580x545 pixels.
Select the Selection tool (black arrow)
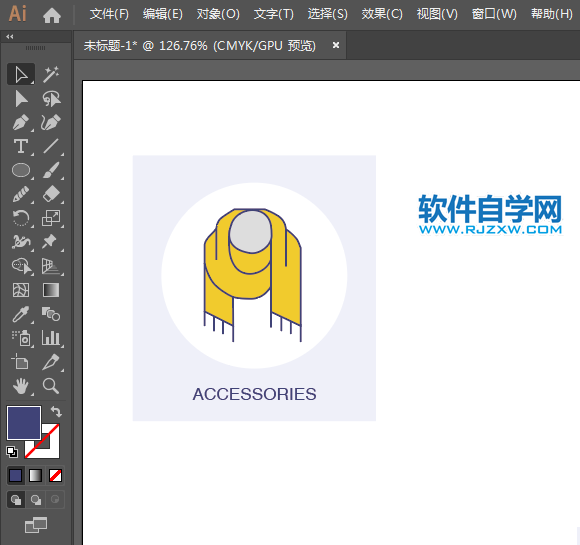[21, 74]
